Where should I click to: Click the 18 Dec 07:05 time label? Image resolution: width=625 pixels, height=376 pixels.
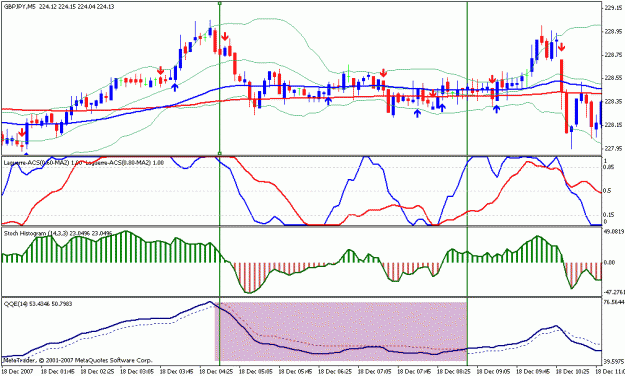pos(374,371)
